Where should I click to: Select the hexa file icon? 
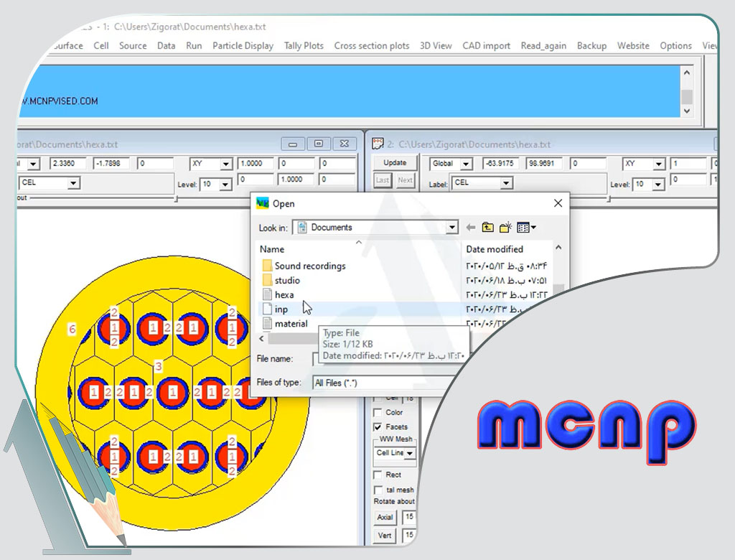pos(267,295)
